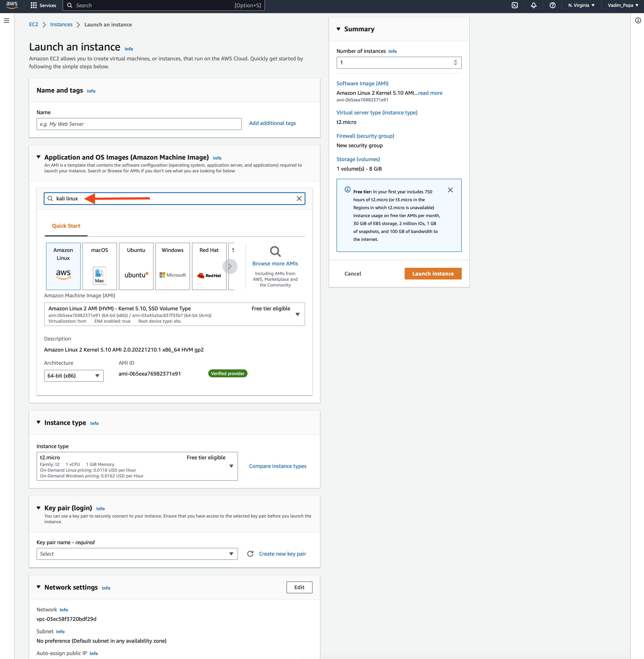
Task: Clear the kali linux search query
Action: 299,199
